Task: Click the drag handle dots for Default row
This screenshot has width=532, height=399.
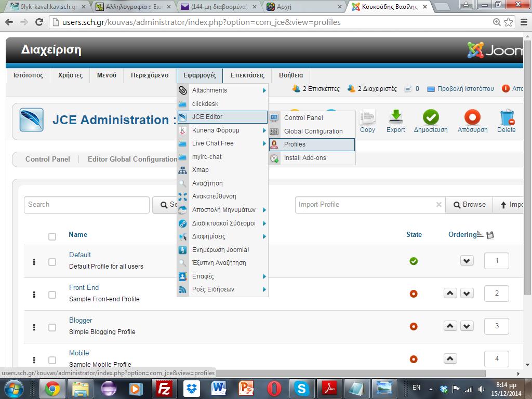Action: pyautogui.click(x=34, y=262)
